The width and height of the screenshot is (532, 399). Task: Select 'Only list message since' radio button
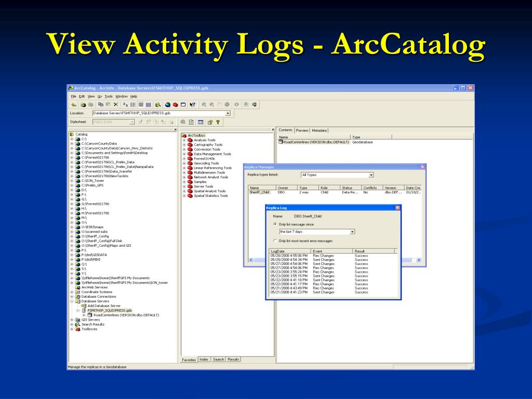click(275, 224)
